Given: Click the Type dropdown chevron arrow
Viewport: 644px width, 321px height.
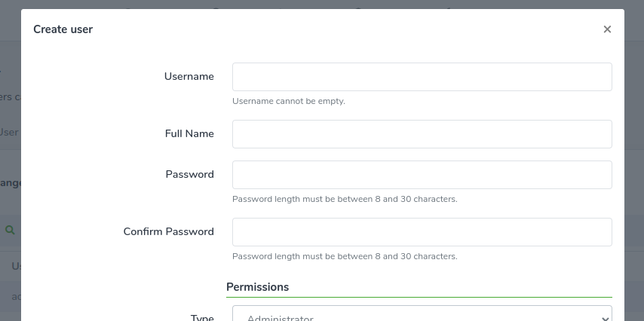Looking at the screenshot, I should point(605,319).
